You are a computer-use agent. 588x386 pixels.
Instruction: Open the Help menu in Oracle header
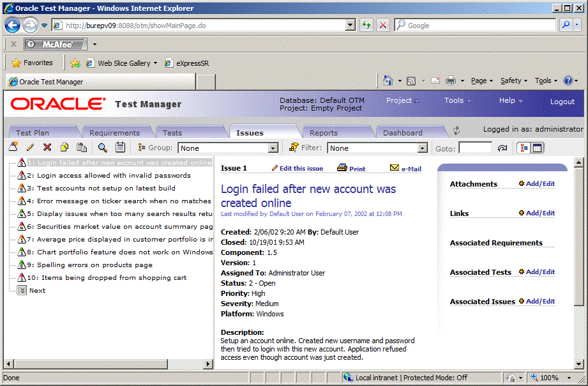511,100
